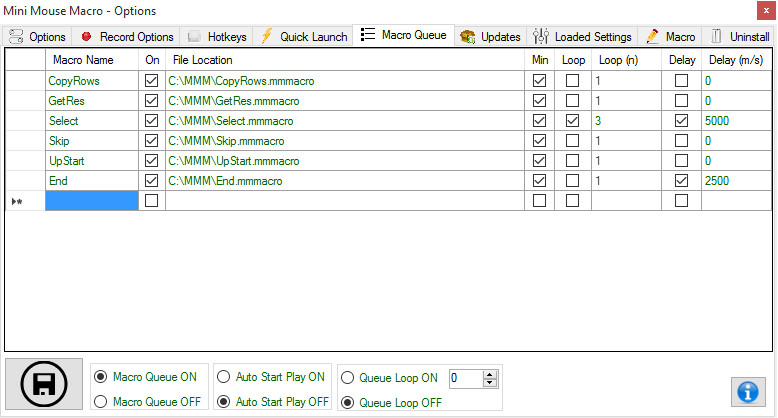The image size is (778, 418).
Task: Open the Macro tab
Action: click(670, 37)
